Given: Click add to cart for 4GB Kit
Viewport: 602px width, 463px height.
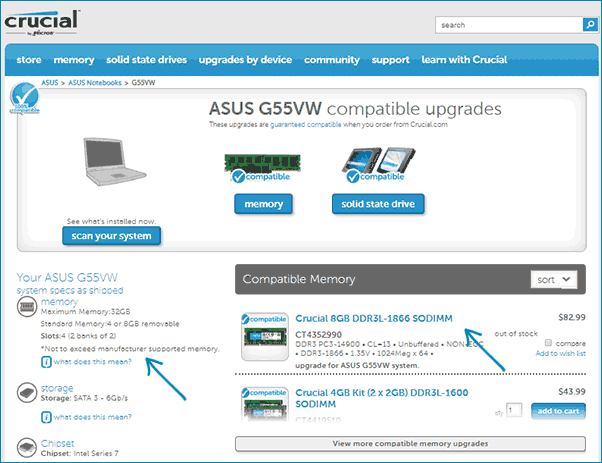Looking at the screenshot, I should coord(558,411).
